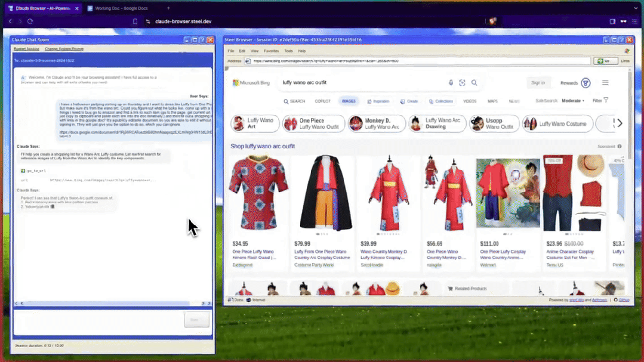Click the Sign in button on Bing
Screen dimensions: 644x362
[538, 83]
